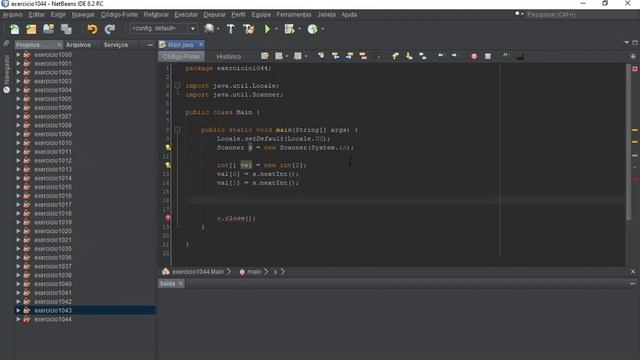
Task: Open the Debug Project dropdown arrow
Action: [x=300, y=29]
